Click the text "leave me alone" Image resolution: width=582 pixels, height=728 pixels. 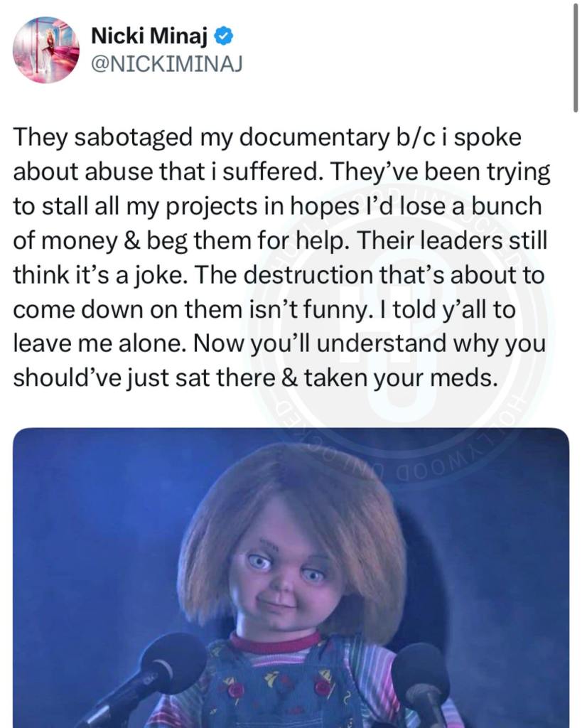tap(97, 343)
